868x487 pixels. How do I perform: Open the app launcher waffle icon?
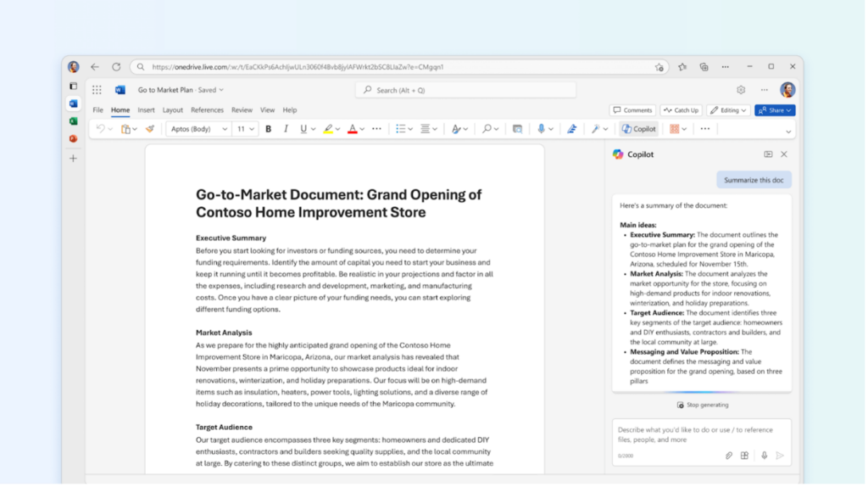click(97, 90)
